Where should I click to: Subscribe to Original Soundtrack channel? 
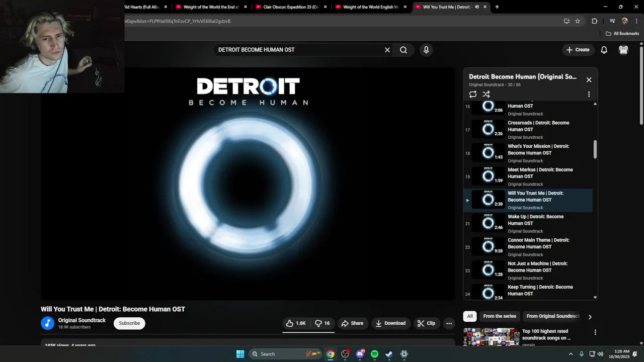click(129, 323)
